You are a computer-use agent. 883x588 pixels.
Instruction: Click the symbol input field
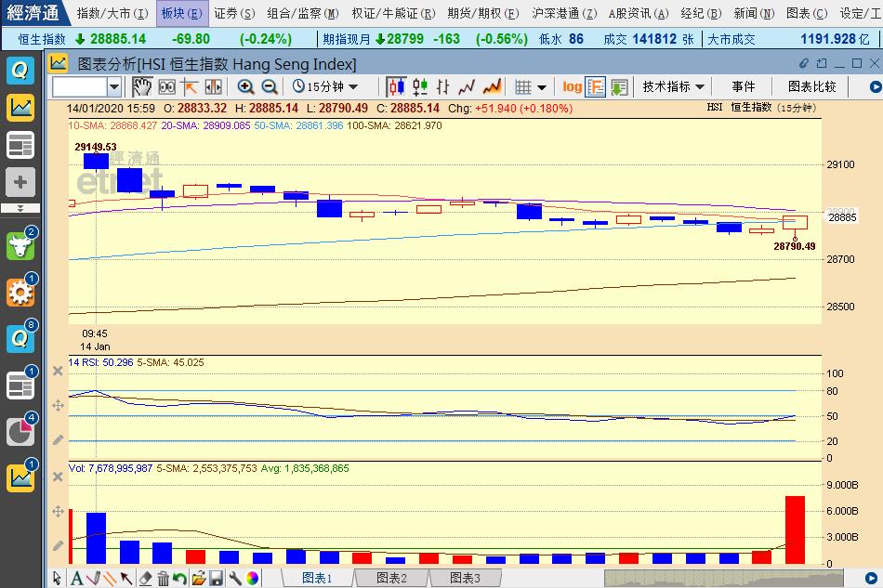coord(79,86)
